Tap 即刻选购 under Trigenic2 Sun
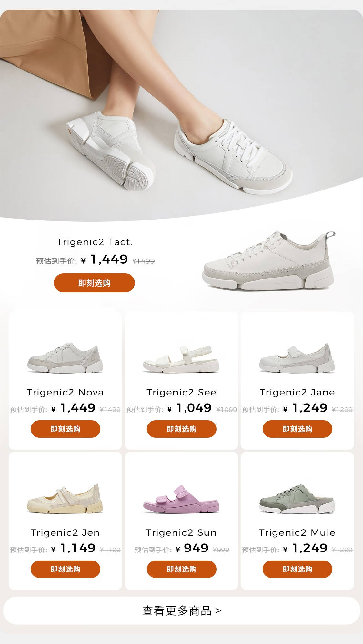Viewport: 363px width, 644px height. click(182, 569)
